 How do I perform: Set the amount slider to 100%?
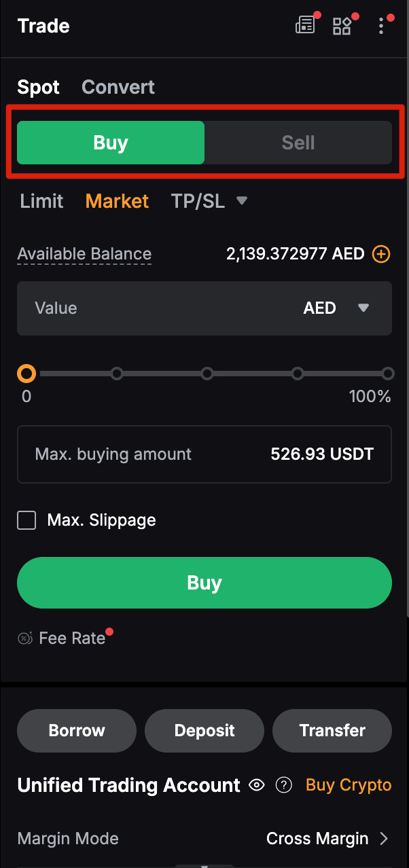(388, 373)
